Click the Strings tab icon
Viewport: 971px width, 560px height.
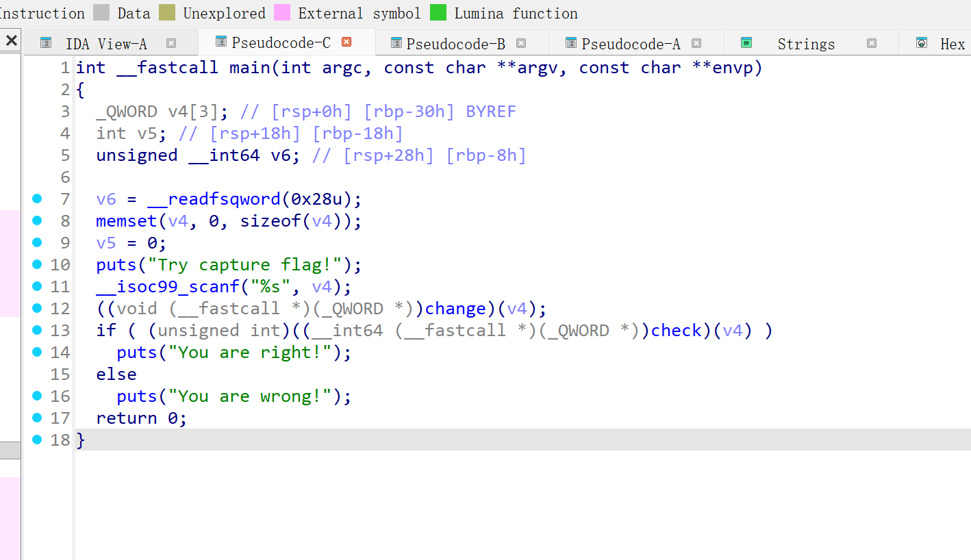click(x=746, y=43)
